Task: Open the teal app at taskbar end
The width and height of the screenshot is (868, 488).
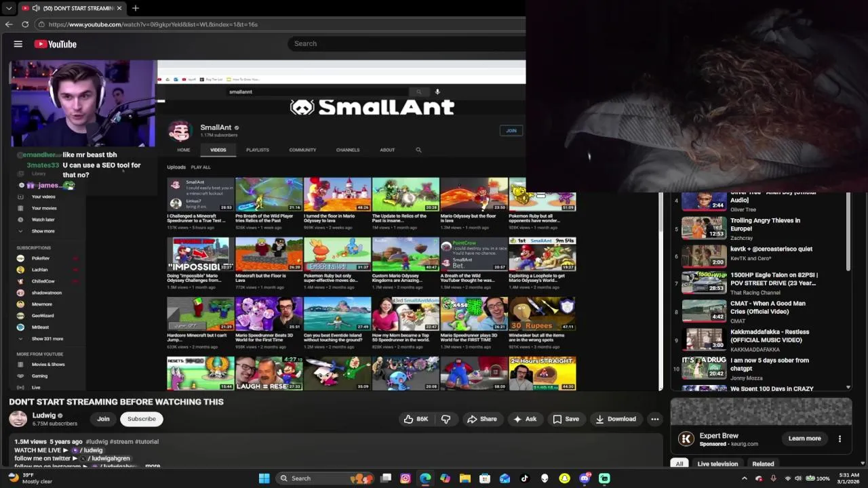Action: [x=604, y=479]
